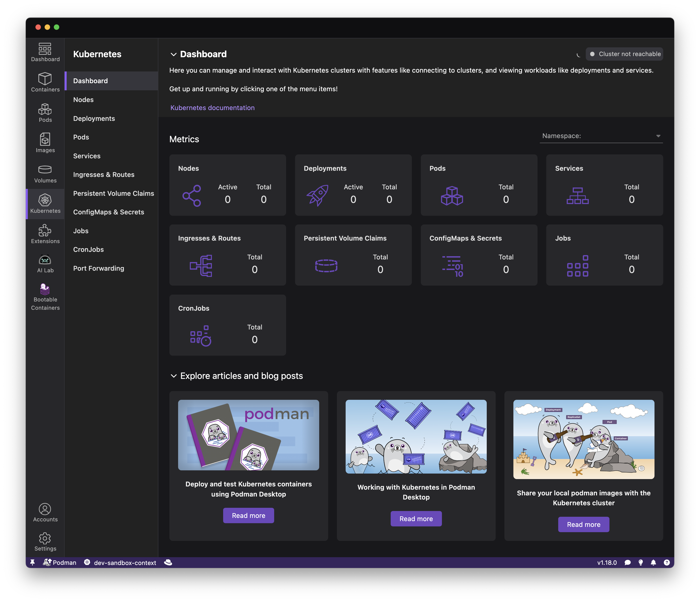Click the pin icon in status bar
This screenshot has width=700, height=602.
[x=32, y=562]
